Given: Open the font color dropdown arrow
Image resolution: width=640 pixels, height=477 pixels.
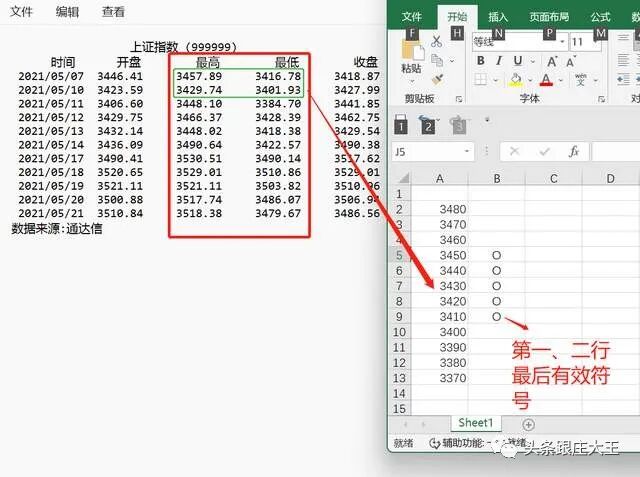Looking at the screenshot, I should click(560, 80).
